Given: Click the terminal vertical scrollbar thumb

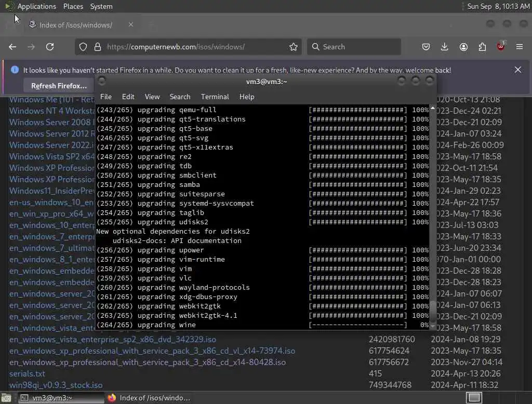Looking at the screenshot, I should (433, 311).
